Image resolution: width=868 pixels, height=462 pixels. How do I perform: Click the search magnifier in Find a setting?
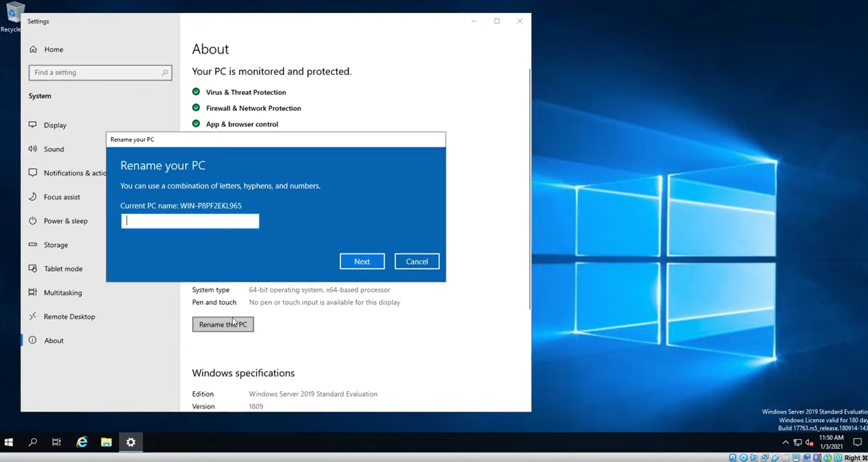pyautogui.click(x=165, y=72)
